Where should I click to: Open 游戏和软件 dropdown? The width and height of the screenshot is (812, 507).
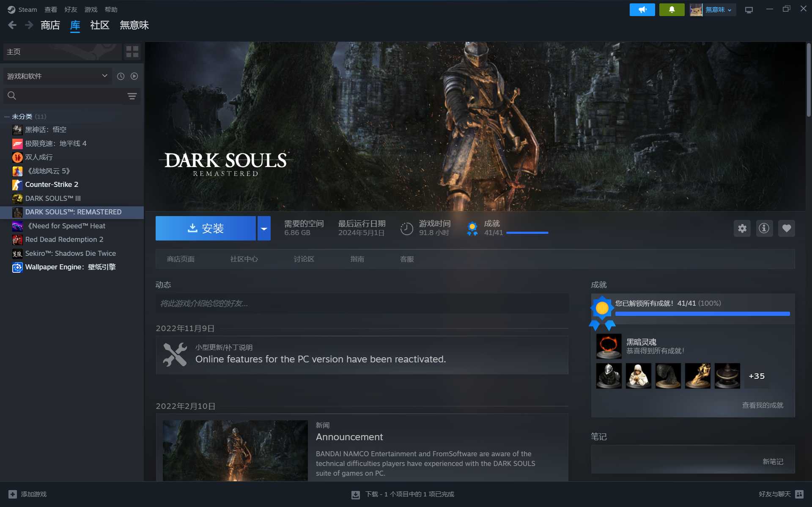tap(57, 76)
